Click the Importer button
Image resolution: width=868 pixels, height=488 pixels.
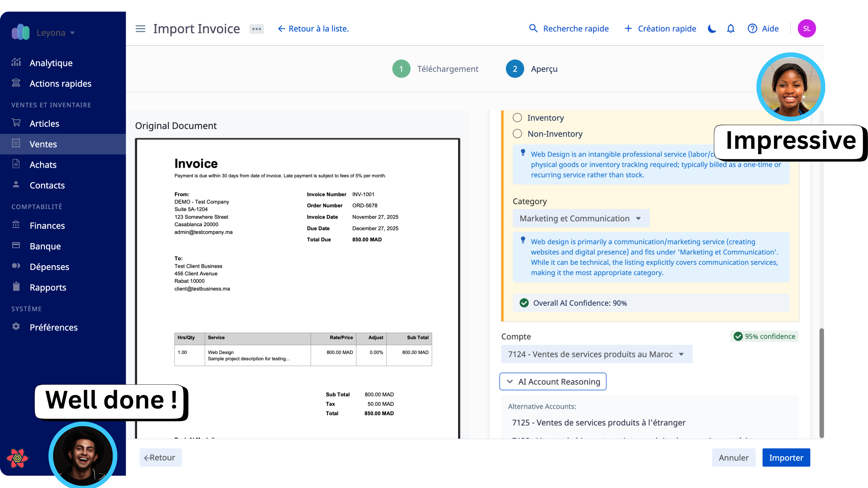point(786,457)
